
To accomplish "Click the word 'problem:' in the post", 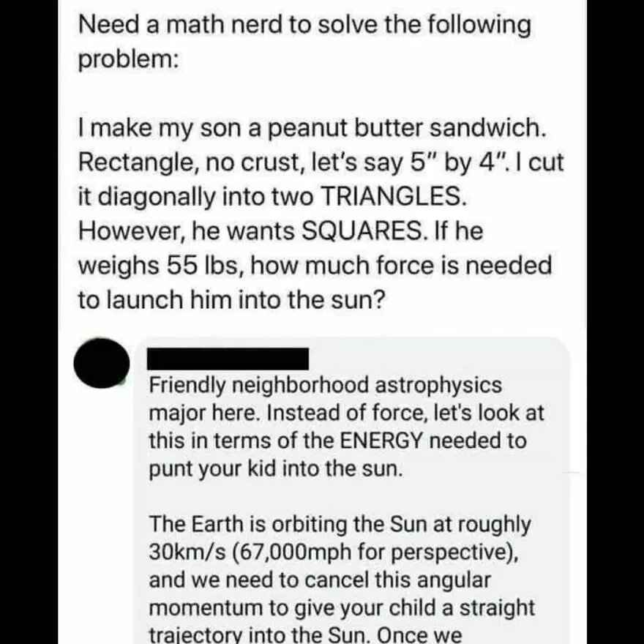I will 129,60.
